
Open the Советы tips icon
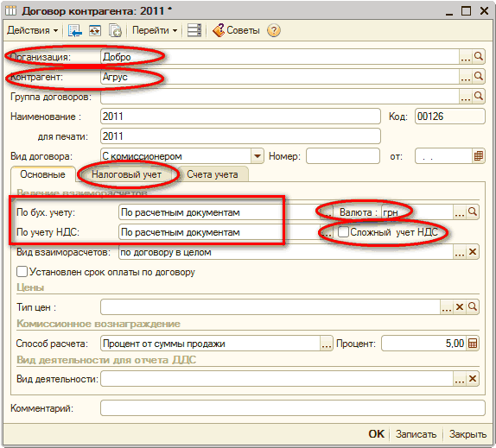coord(219,30)
